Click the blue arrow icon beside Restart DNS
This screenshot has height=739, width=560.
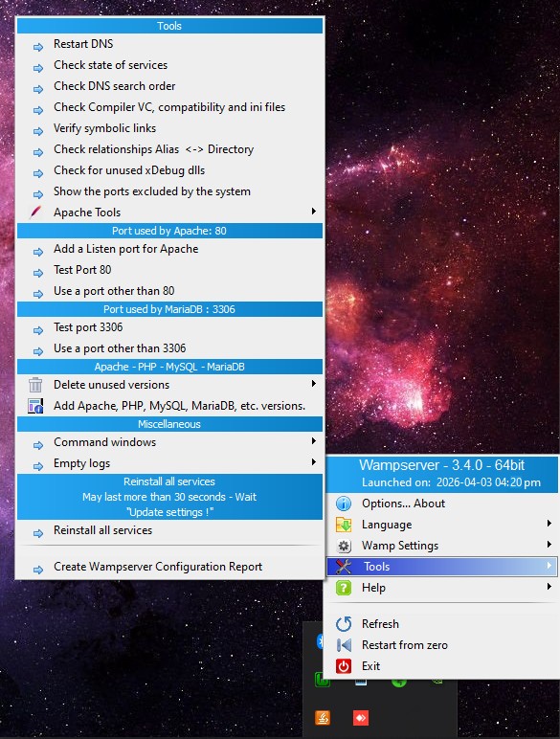[38, 47]
